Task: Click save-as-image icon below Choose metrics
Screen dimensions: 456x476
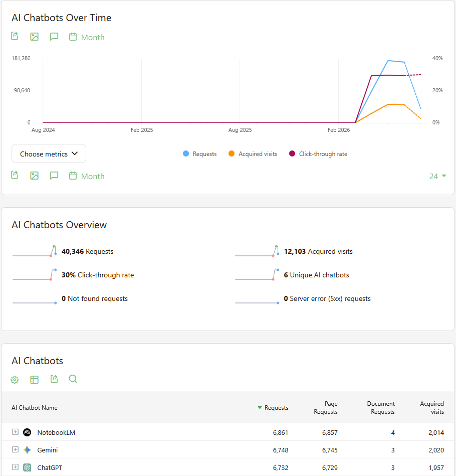Action: tap(34, 176)
